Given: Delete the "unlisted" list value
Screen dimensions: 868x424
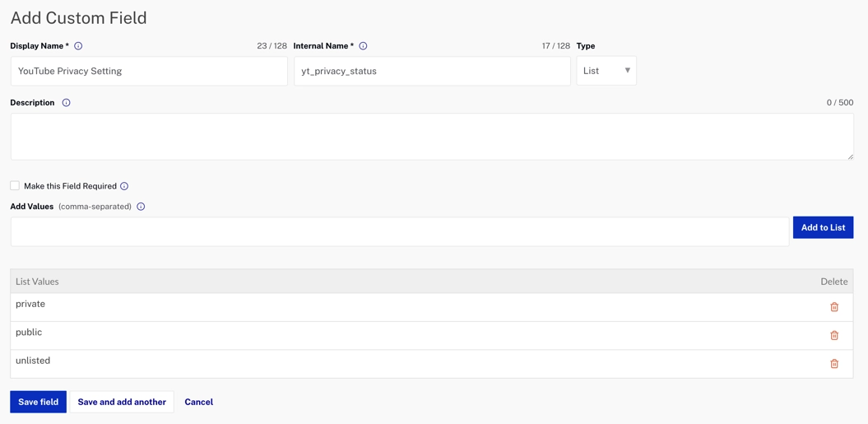Looking at the screenshot, I should point(833,364).
